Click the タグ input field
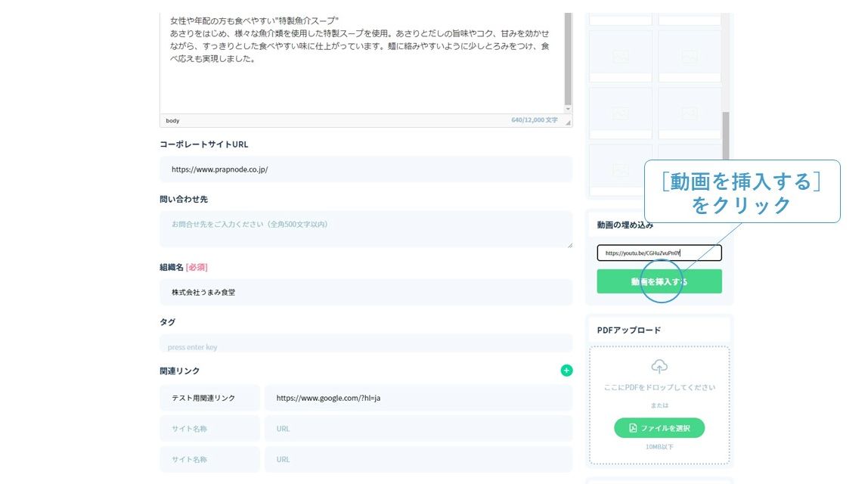The image size is (868, 484). point(366,346)
